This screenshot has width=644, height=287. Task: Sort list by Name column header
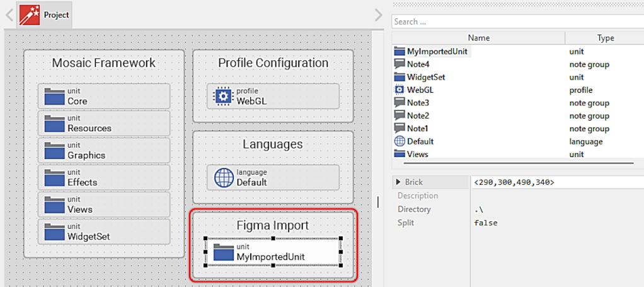coord(478,38)
